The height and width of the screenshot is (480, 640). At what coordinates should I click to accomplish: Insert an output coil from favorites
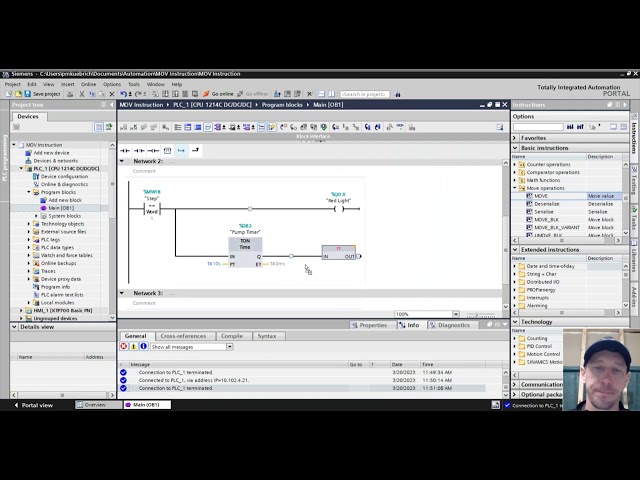[153, 151]
